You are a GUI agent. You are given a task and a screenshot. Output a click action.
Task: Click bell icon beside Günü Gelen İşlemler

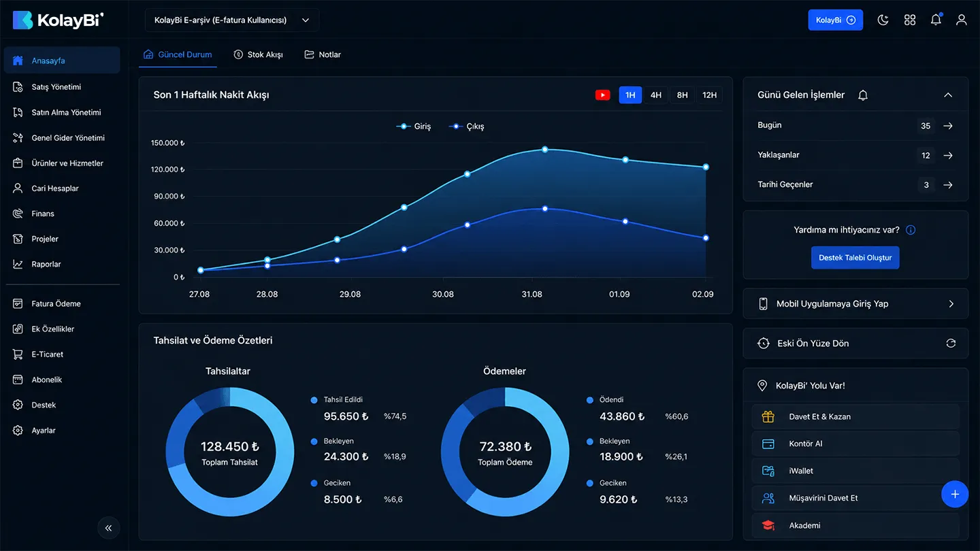863,95
